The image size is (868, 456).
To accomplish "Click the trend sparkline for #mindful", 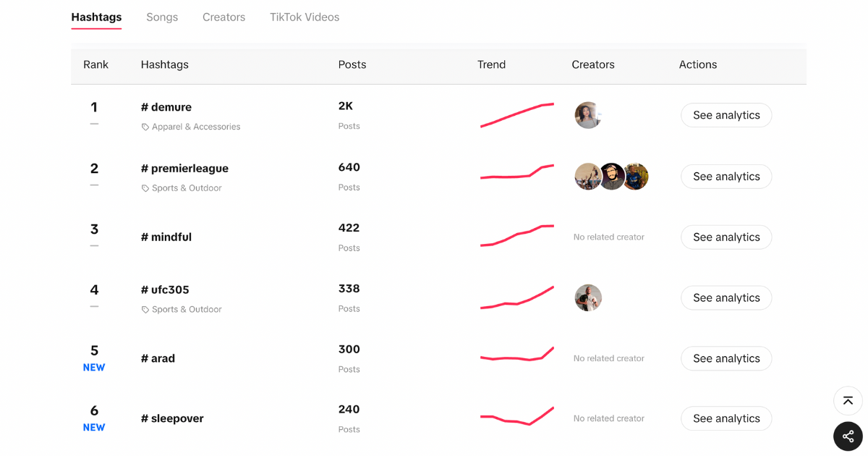I will (x=517, y=235).
